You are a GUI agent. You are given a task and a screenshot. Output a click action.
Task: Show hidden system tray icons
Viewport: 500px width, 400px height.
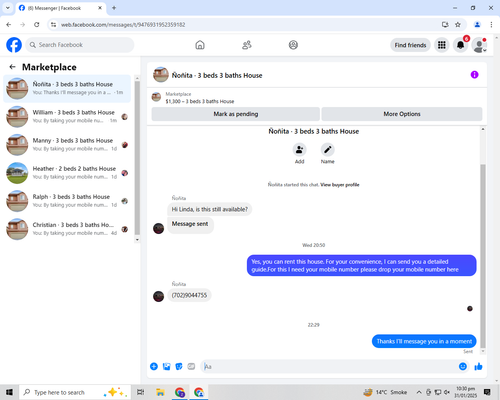tap(419, 392)
